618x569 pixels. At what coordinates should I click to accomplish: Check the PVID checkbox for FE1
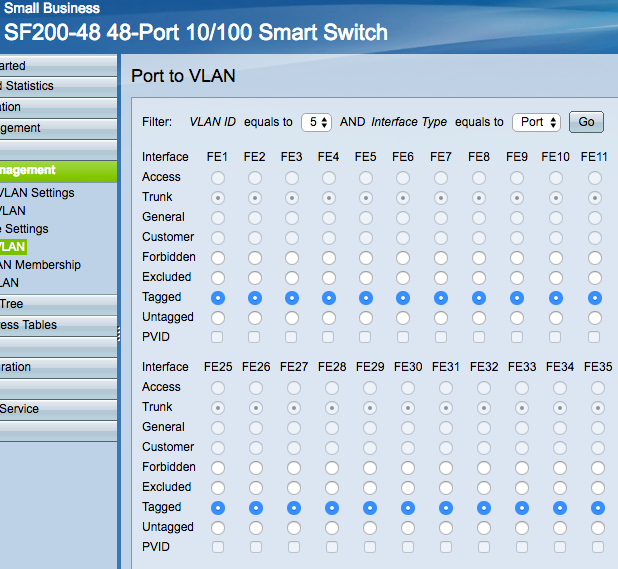[217, 337]
